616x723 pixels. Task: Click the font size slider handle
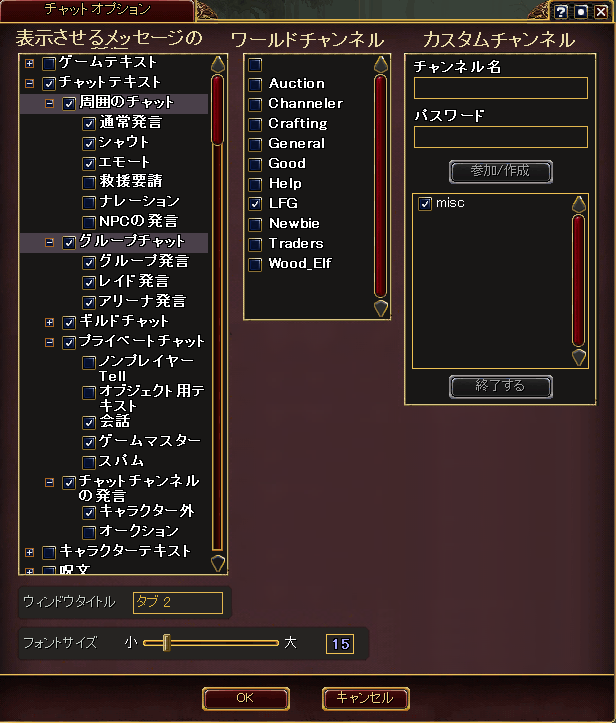pyautogui.click(x=167, y=643)
